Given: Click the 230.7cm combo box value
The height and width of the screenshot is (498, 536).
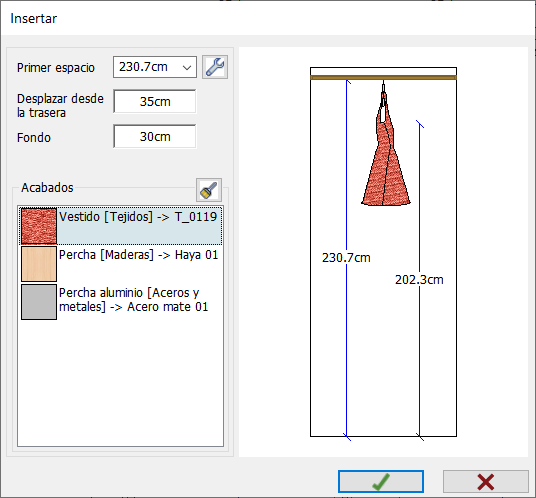Looking at the screenshot, I should point(143,67).
